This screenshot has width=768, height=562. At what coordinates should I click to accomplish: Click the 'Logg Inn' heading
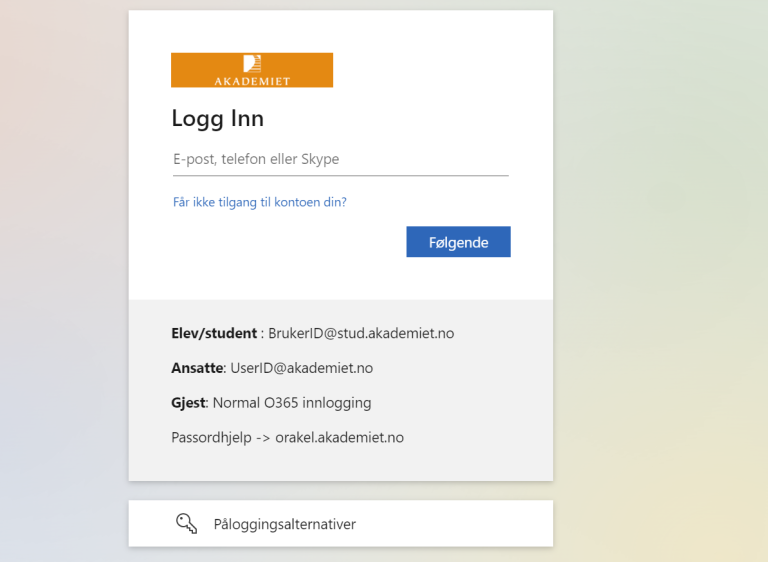(x=218, y=118)
